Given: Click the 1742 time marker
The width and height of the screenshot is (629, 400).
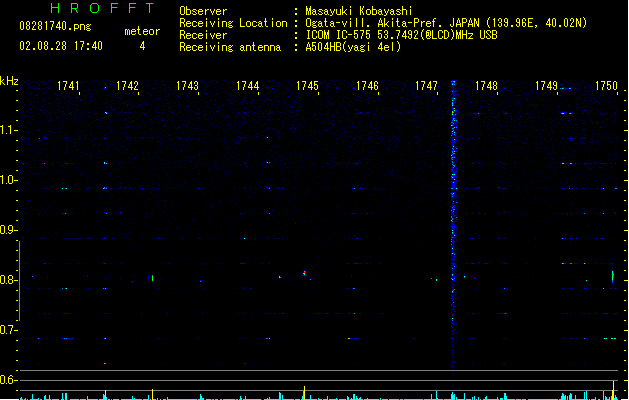Looking at the screenshot, I should [x=127, y=86].
